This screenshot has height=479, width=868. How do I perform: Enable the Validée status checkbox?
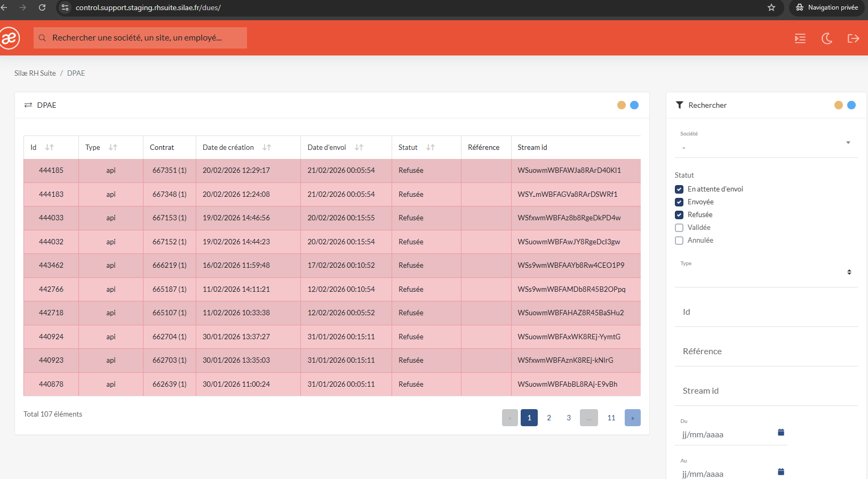click(679, 228)
